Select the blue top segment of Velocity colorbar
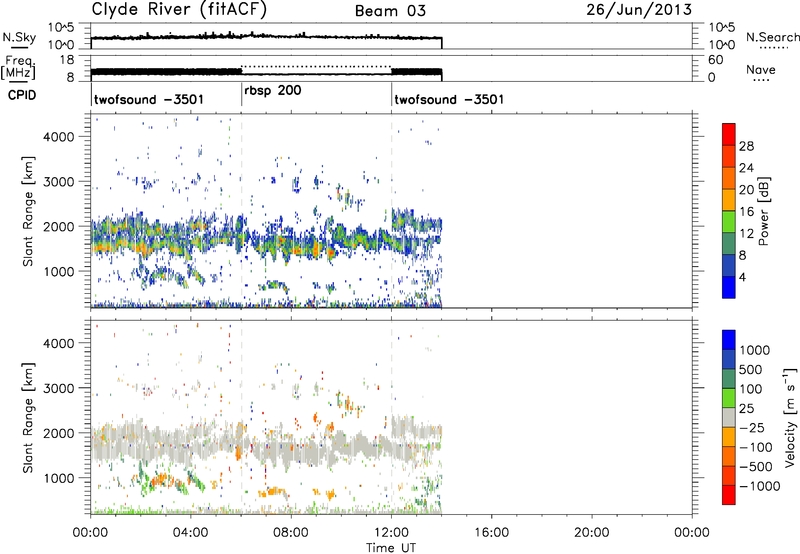Viewport: 800px width, 554px height. click(x=729, y=340)
